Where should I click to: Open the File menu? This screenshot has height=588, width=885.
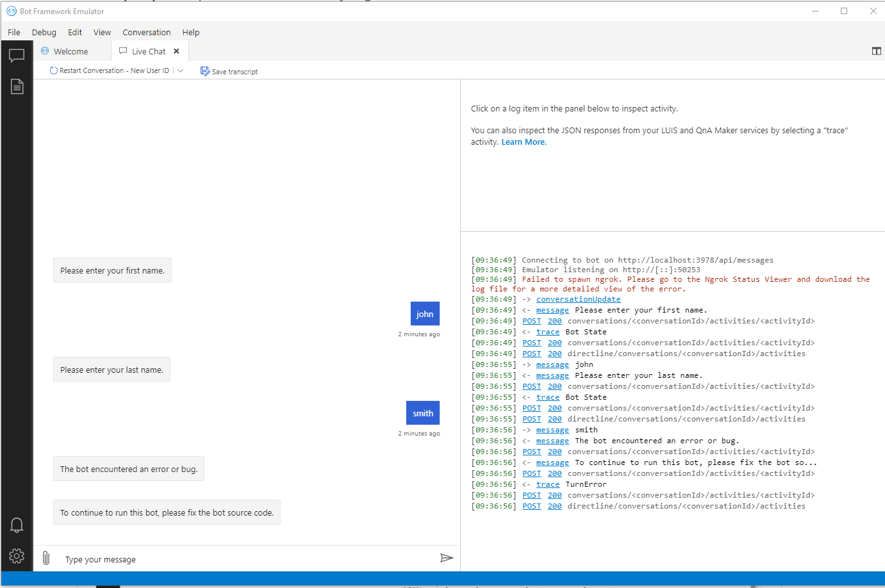tap(13, 32)
